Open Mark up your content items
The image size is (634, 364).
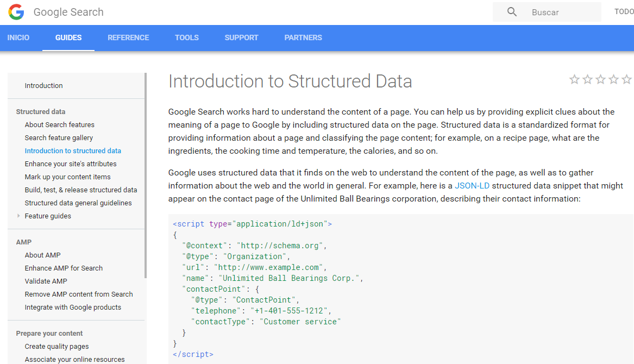(x=67, y=177)
